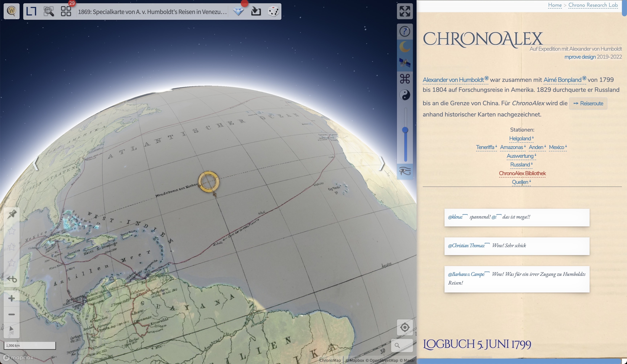Toggle night mode with the moon icon
Viewport: 627px width, 364px height.
point(405,47)
